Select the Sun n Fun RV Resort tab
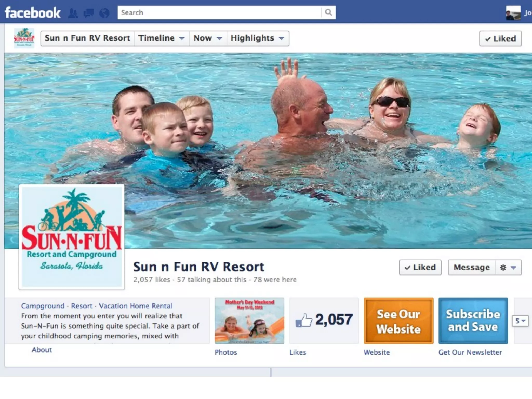 coord(87,38)
